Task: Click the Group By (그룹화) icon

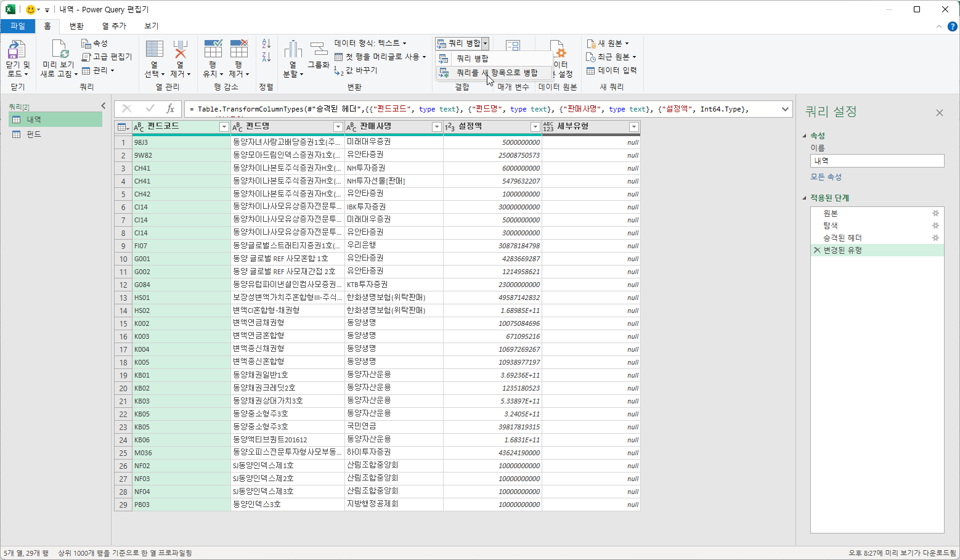Action: pyautogui.click(x=319, y=49)
